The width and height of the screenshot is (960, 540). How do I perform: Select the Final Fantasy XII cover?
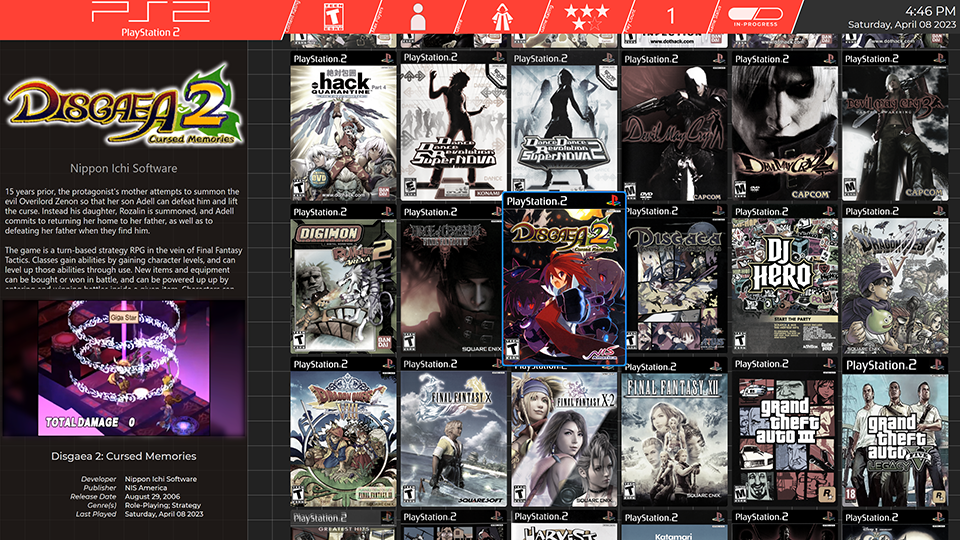(x=674, y=433)
